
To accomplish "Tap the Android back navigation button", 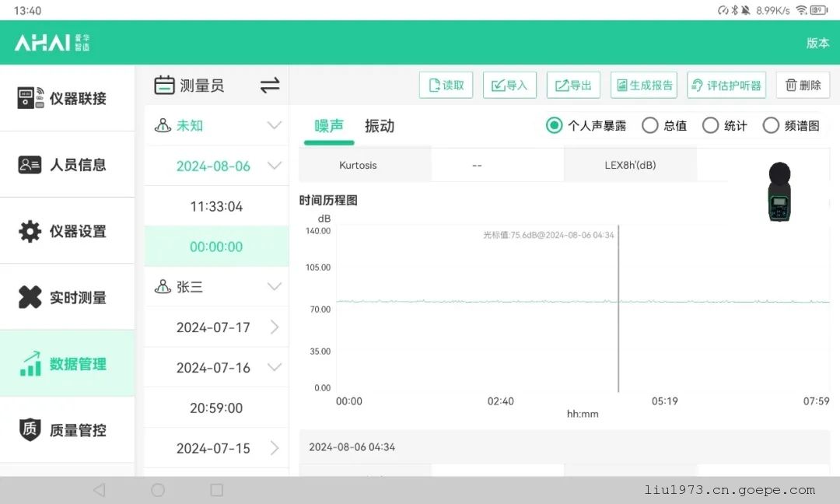I will click(99, 490).
